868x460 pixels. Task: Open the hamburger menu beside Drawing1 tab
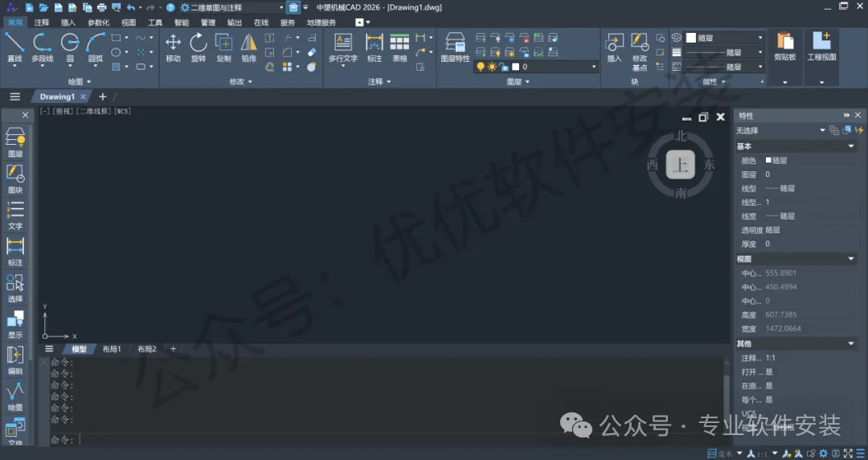click(15, 97)
